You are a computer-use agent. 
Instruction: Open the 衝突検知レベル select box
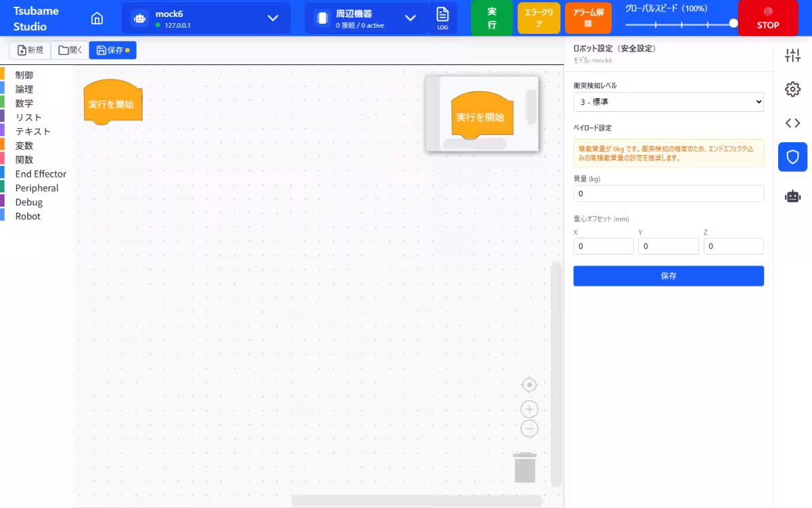tap(669, 102)
